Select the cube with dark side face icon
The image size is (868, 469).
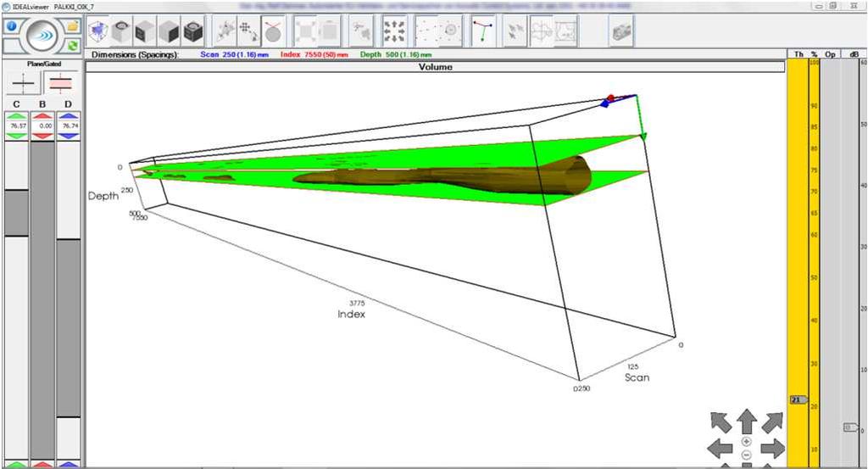click(x=169, y=31)
